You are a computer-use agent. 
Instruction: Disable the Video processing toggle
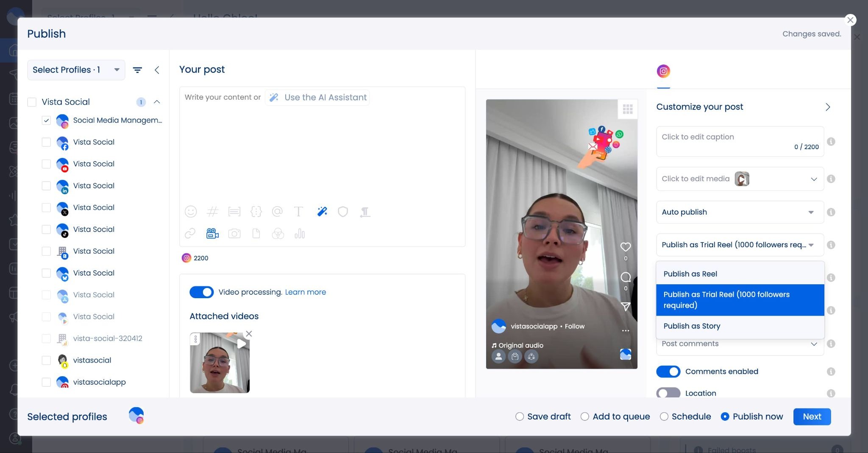pyautogui.click(x=201, y=292)
